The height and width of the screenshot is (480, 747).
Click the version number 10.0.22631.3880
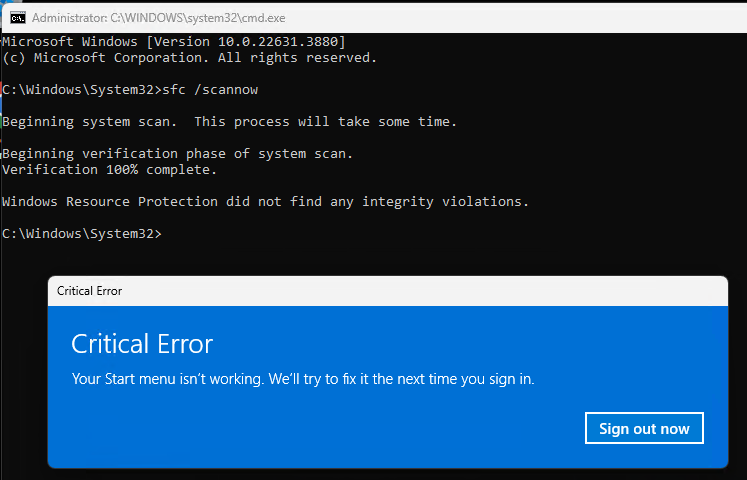(x=278, y=41)
